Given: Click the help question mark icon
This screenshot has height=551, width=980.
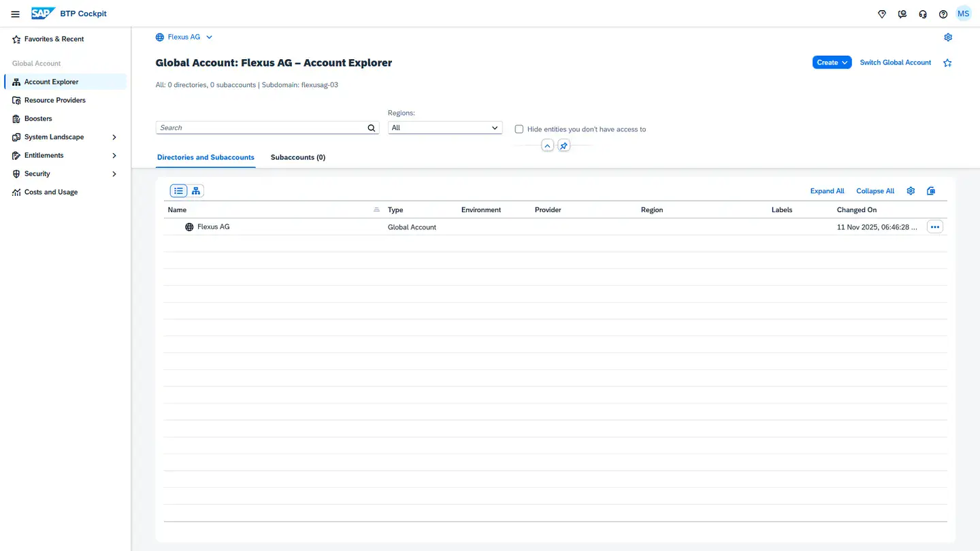Looking at the screenshot, I should click(943, 14).
